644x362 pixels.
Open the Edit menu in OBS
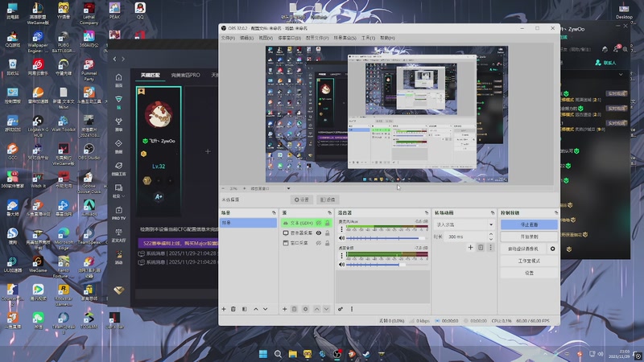click(x=246, y=38)
